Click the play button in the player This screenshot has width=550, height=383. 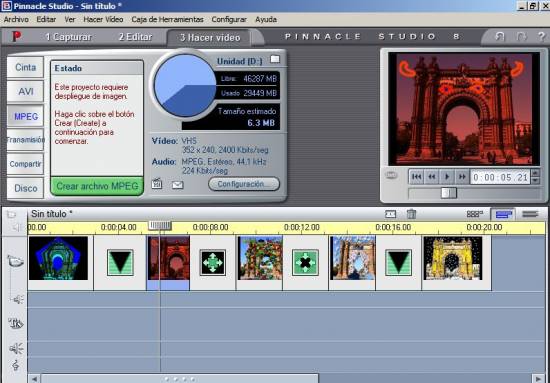click(x=447, y=177)
